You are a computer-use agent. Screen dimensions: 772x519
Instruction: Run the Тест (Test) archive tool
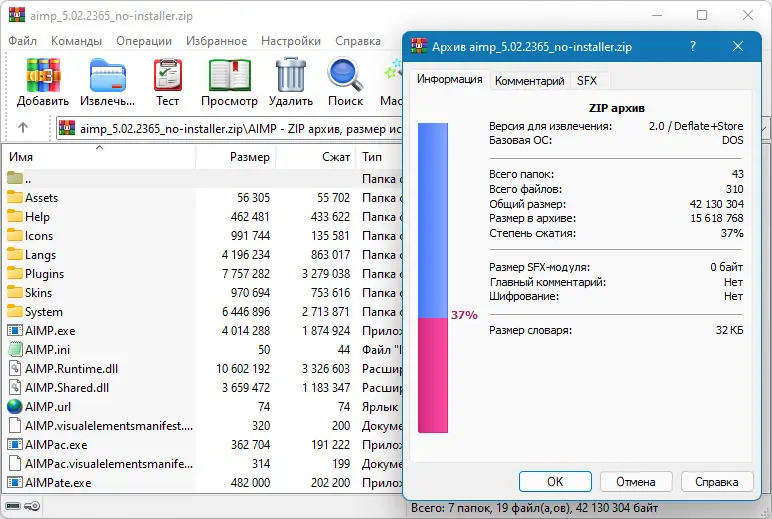(168, 75)
